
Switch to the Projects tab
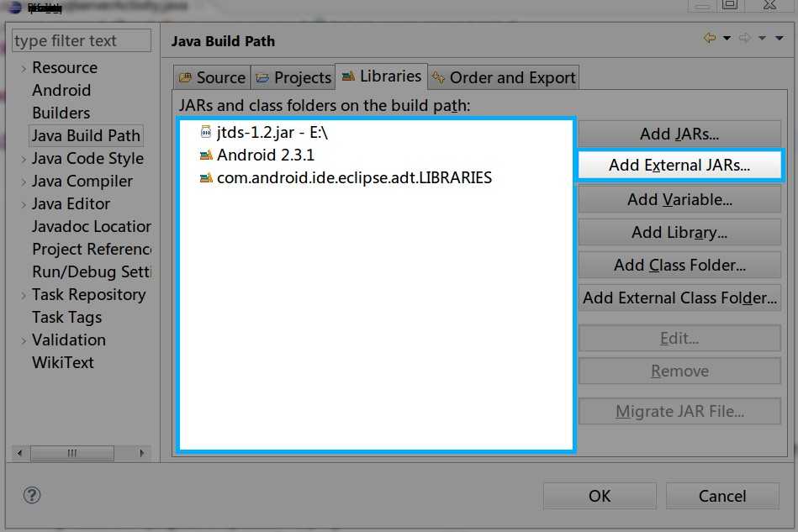click(x=293, y=77)
